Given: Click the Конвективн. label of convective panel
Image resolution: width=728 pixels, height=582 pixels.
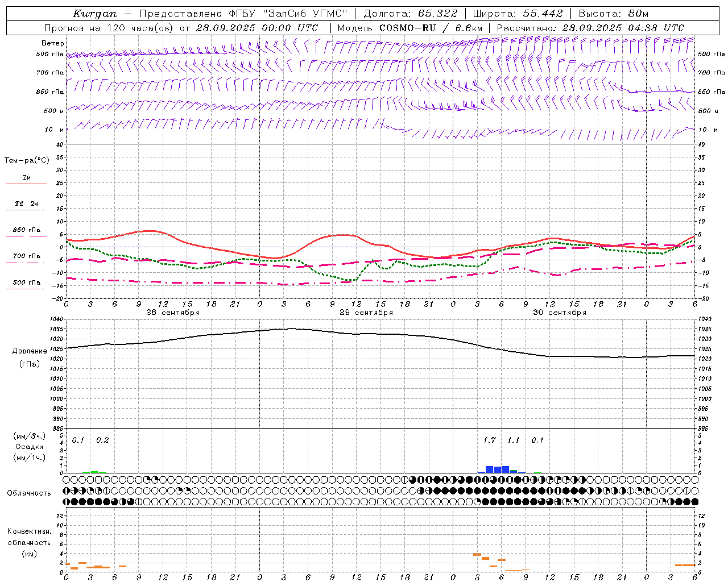Looking at the screenshot, I should (30, 531).
